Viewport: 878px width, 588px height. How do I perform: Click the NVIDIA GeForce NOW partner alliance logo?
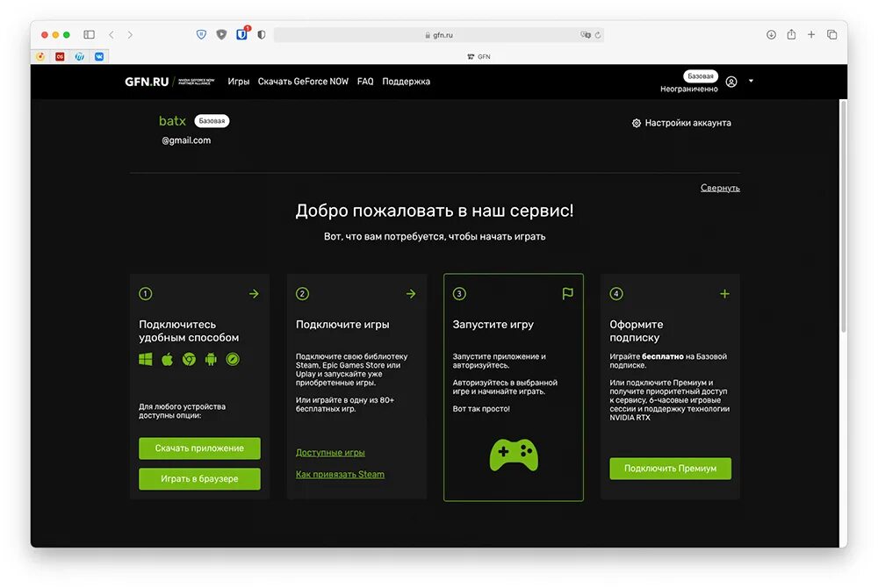(x=196, y=82)
